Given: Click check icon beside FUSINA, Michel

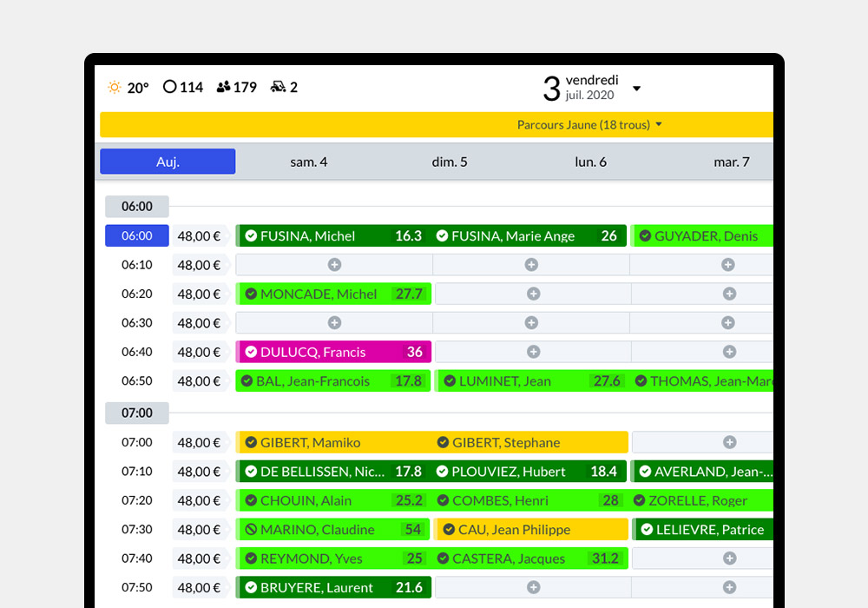Looking at the screenshot, I should [x=251, y=236].
